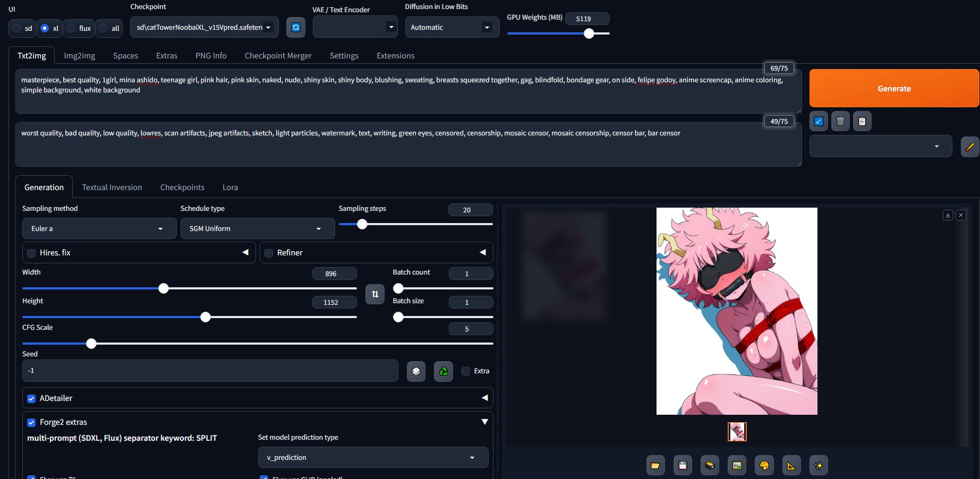Randomize the seed with the dice icon

(x=416, y=371)
